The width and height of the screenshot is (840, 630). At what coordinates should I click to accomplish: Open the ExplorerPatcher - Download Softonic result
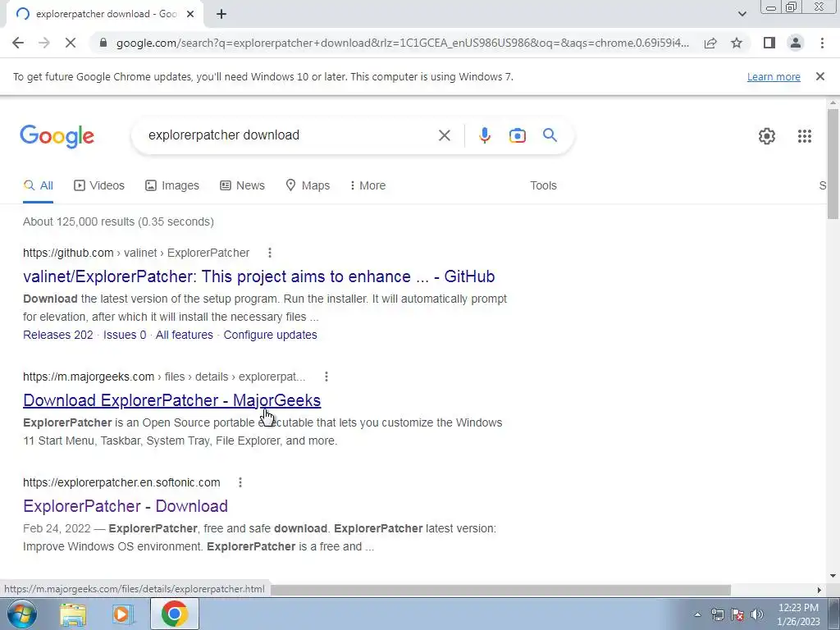point(126,506)
